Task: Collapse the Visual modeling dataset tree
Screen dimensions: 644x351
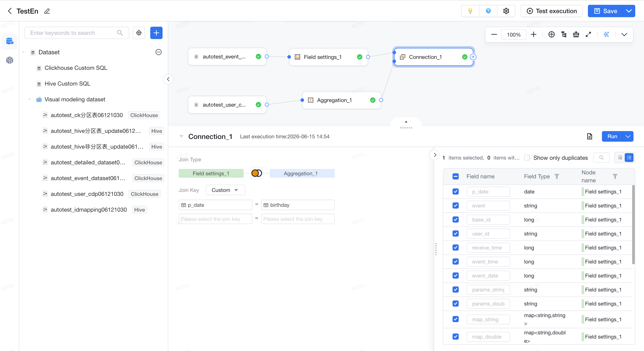Action: (30, 99)
